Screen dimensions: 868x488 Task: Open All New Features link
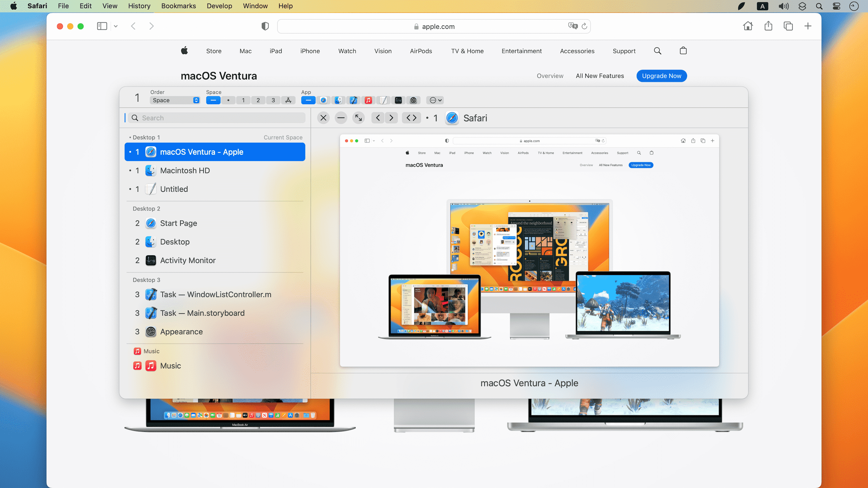pyautogui.click(x=600, y=76)
